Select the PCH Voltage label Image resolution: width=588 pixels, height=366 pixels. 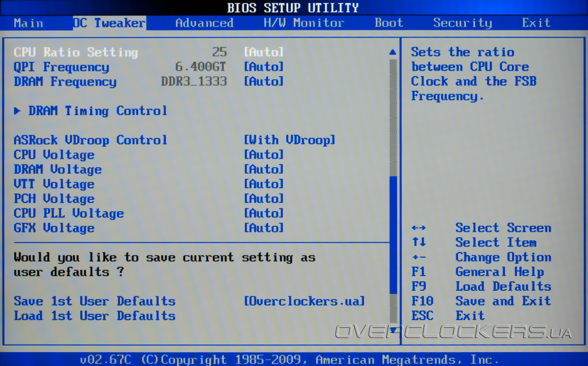[x=54, y=199]
